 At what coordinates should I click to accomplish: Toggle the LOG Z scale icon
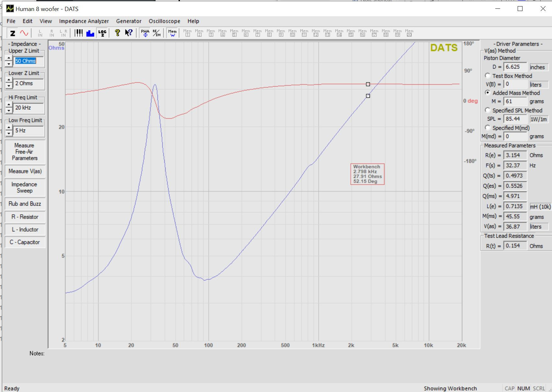tap(102, 33)
